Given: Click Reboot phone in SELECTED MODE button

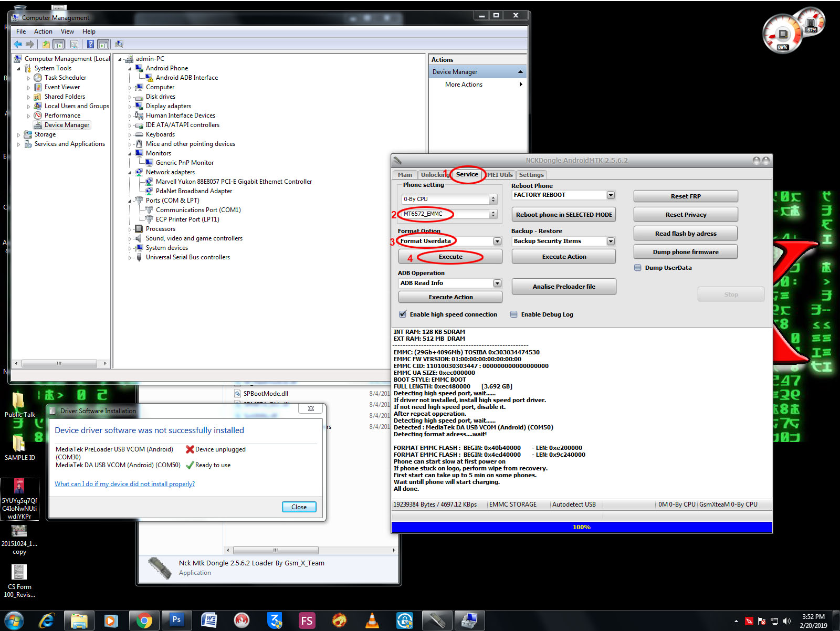Looking at the screenshot, I should point(564,215).
